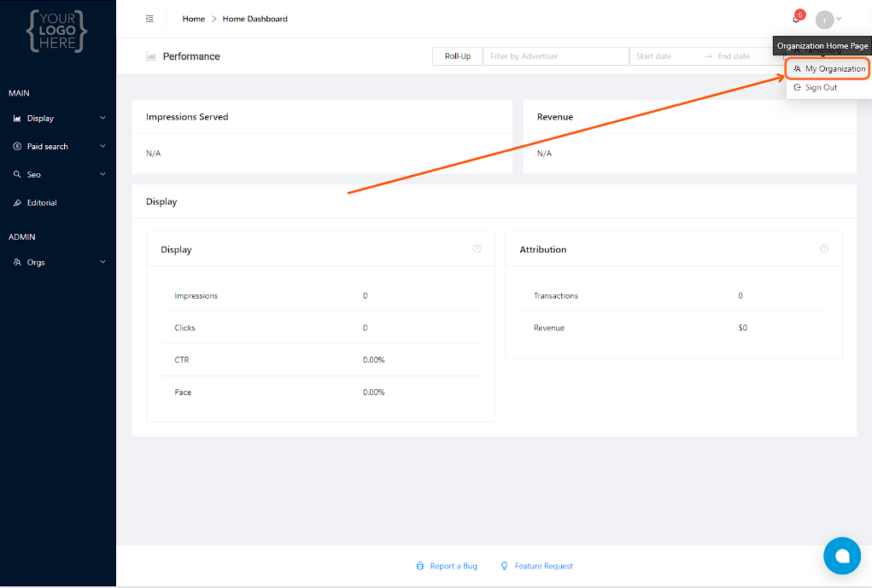Expand the Paid search sidebar menu

[58, 146]
